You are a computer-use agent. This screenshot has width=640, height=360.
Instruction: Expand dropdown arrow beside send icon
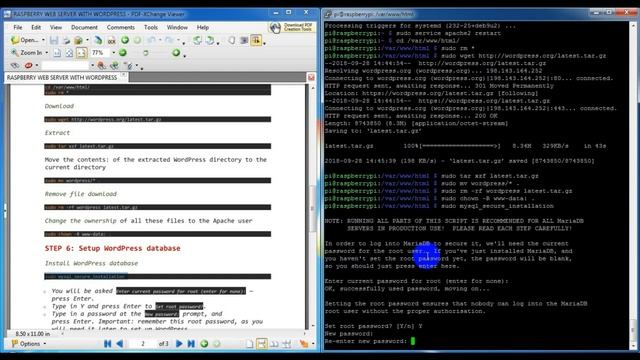(x=87, y=40)
